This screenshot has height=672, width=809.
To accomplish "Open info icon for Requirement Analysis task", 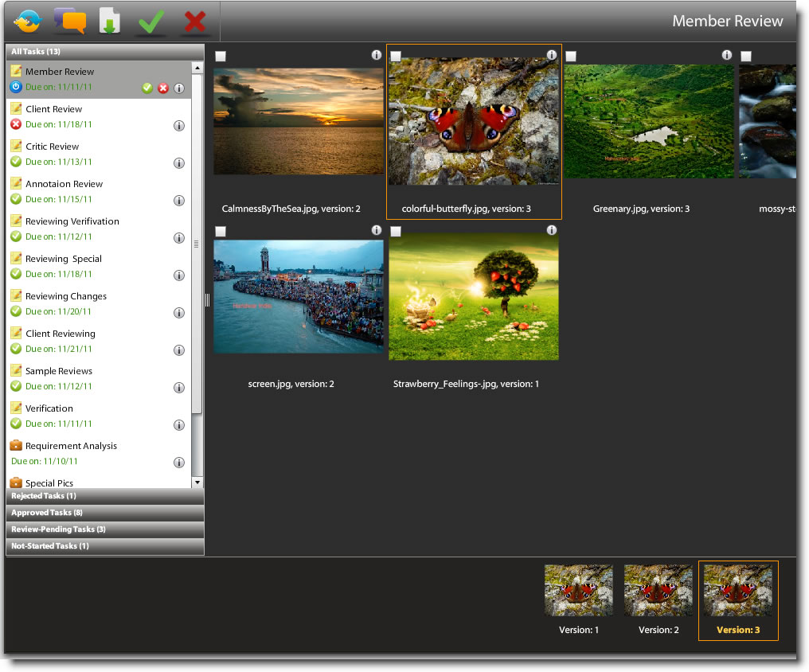I will [179, 462].
